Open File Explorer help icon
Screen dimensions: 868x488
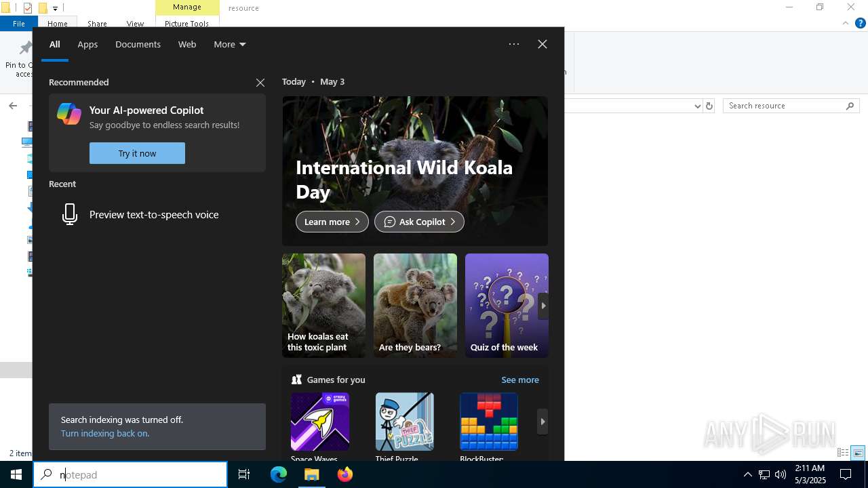point(861,23)
